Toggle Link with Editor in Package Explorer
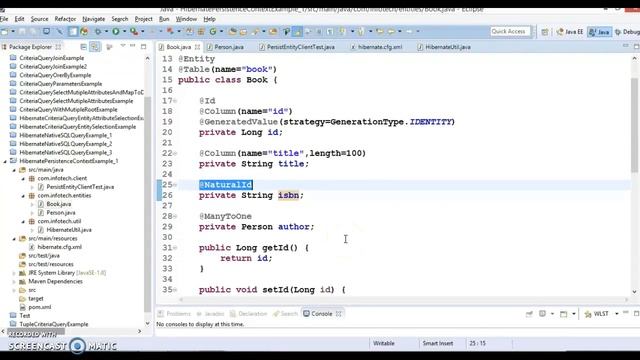Image resolution: width=640 pixels, height=360 pixels. (x=95, y=47)
